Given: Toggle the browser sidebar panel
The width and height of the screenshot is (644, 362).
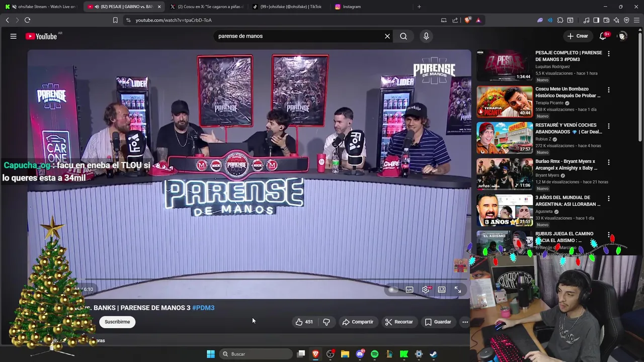Looking at the screenshot, I should tap(596, 20).
